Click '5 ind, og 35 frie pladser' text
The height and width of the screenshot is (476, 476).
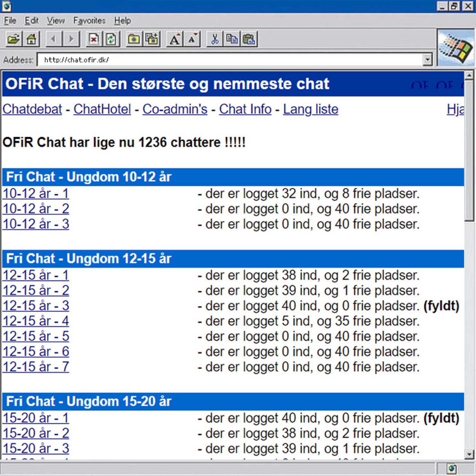tap(350, 321)
